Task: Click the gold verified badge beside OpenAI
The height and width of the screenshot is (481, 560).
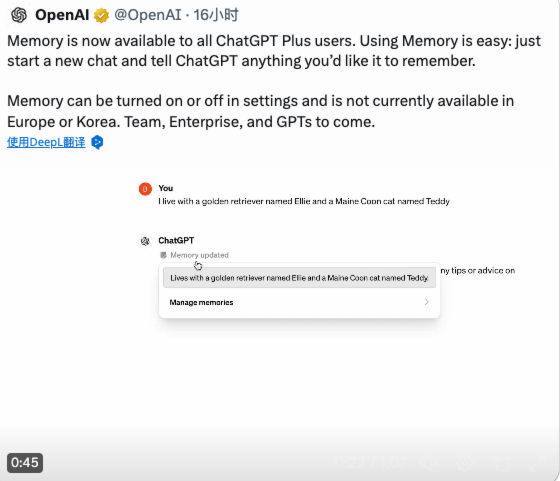Action: 101,16
